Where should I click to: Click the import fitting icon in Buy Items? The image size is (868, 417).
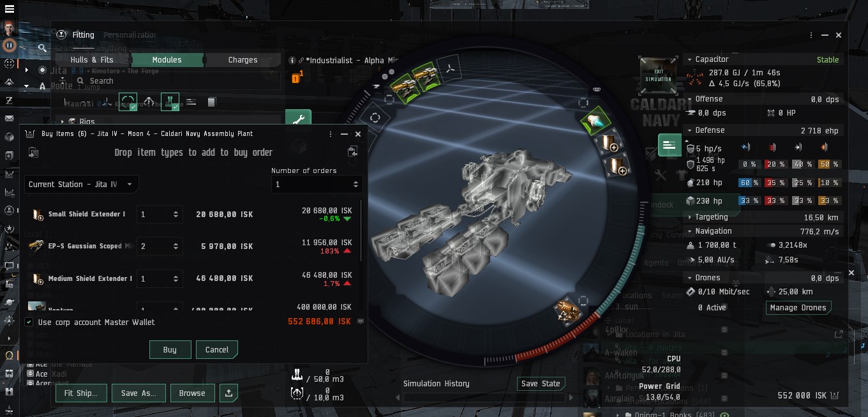33,152
